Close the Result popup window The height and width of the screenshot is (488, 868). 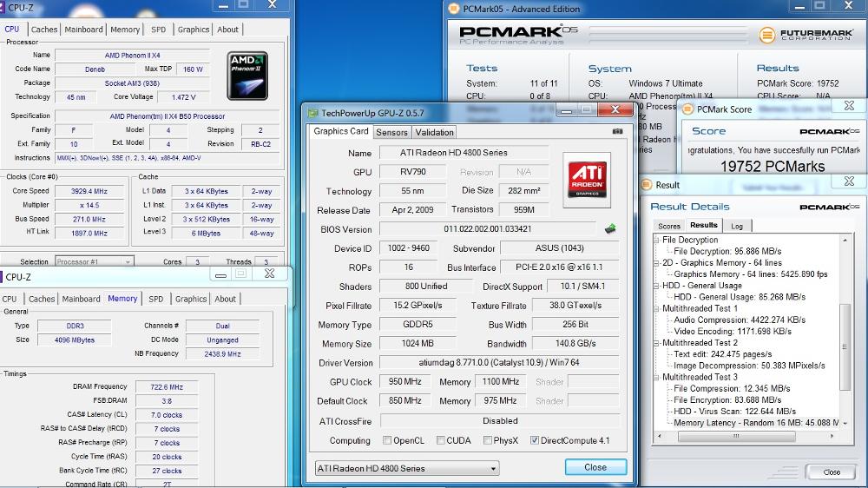(x=849, y=181)
